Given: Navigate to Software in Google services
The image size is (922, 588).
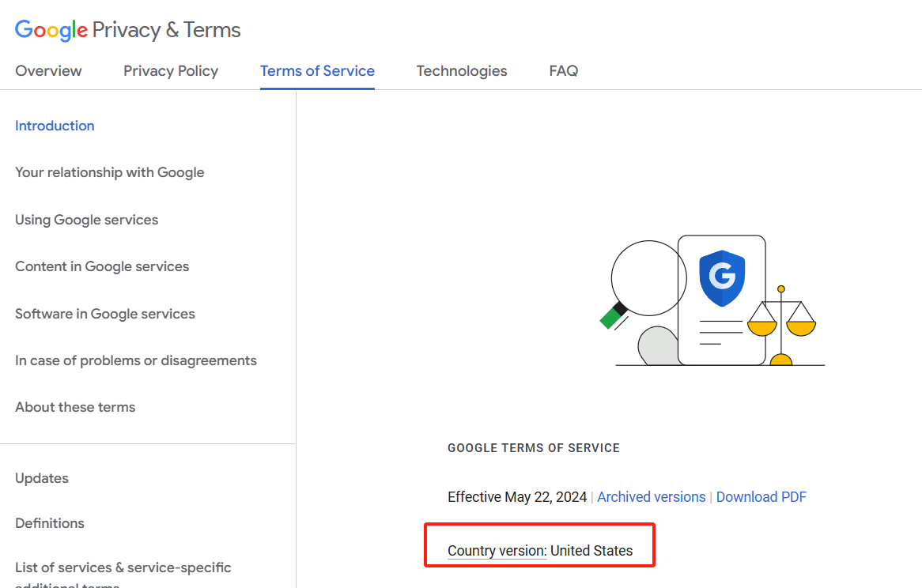Looking at the screenshot, I should click(x=104, y=314).
